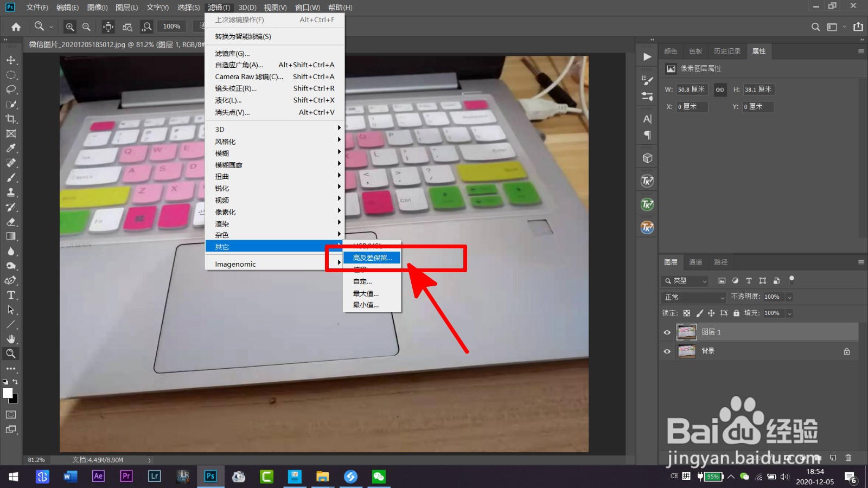Toggle layer filter on/off switch
This screenshot has width=868, height=488.
tap(792, 280)
